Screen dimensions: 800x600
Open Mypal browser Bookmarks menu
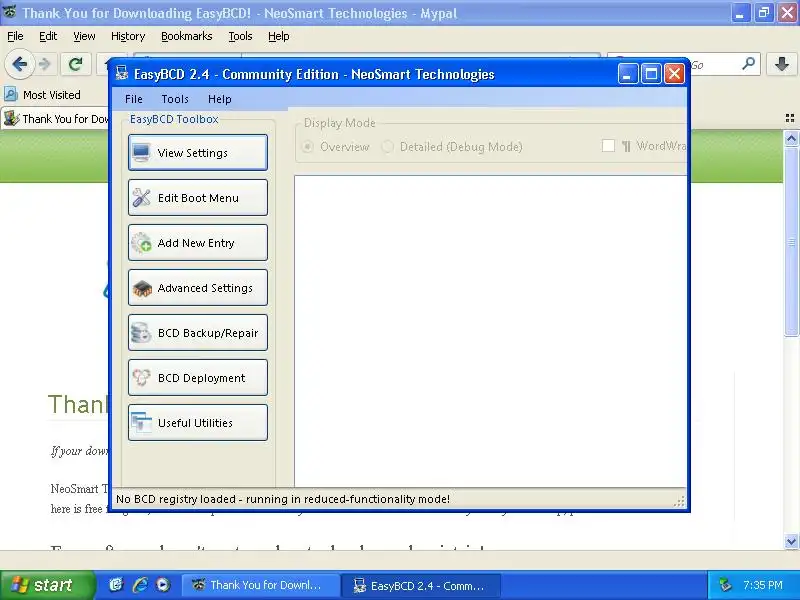[x=187, y=36]
